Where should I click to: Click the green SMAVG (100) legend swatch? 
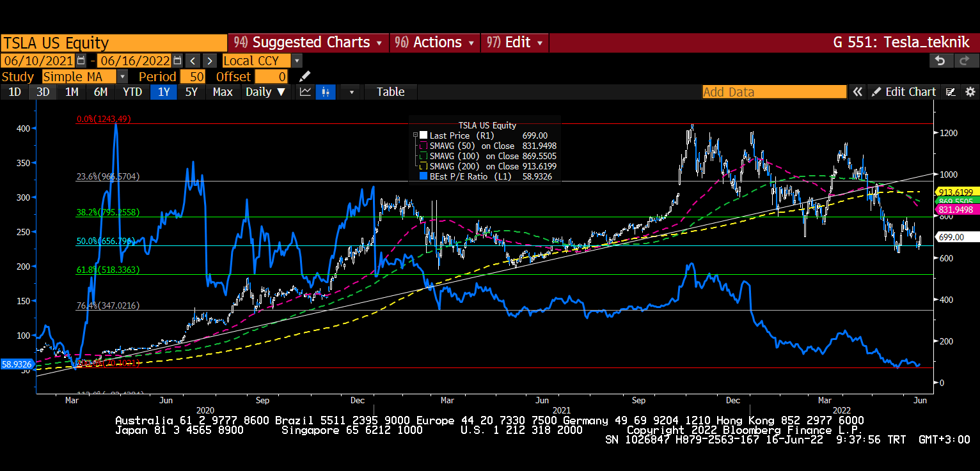(x=423, y=156)
